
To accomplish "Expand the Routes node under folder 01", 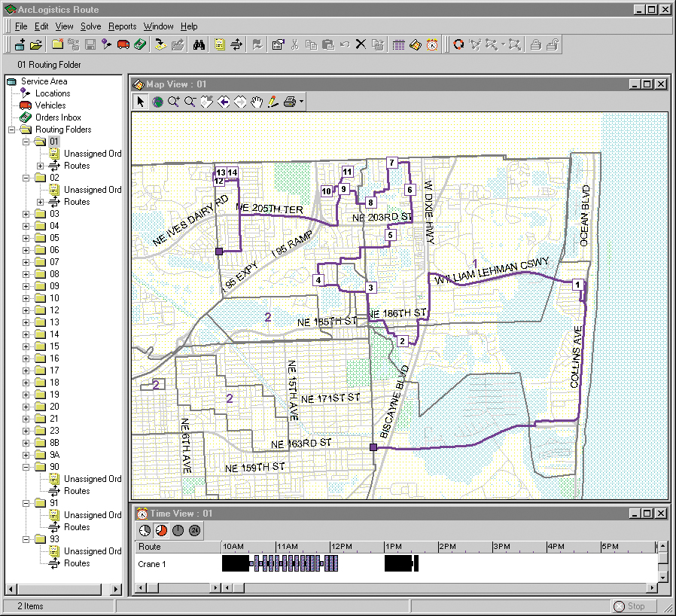I will [41, 166].
